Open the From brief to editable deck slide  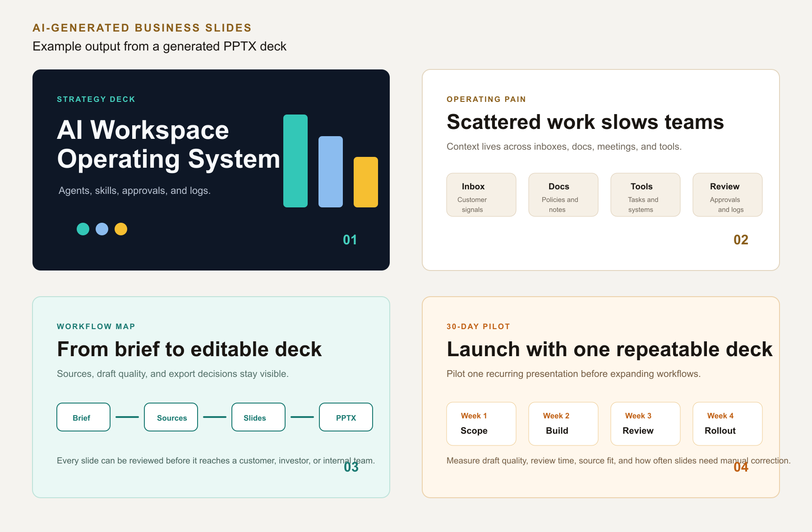coord(211,397)
